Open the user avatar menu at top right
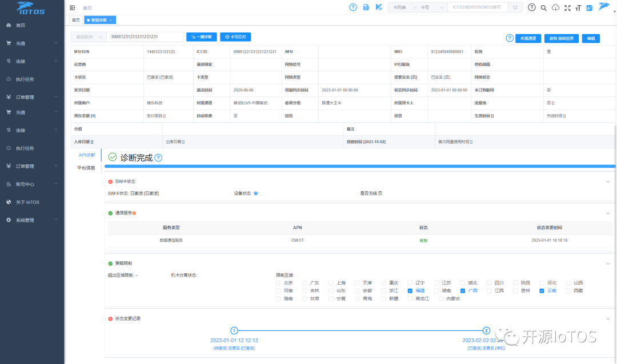617x364 pixels. point(604,6)
